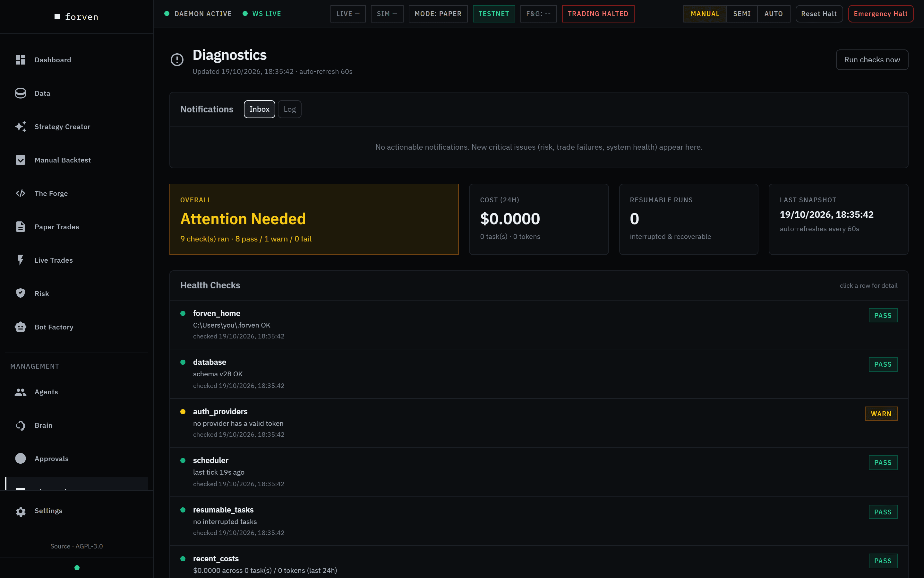Open the Dashboard grid icon
The width and height of the screenshot is (924, 578).
[x=21, y=60]
